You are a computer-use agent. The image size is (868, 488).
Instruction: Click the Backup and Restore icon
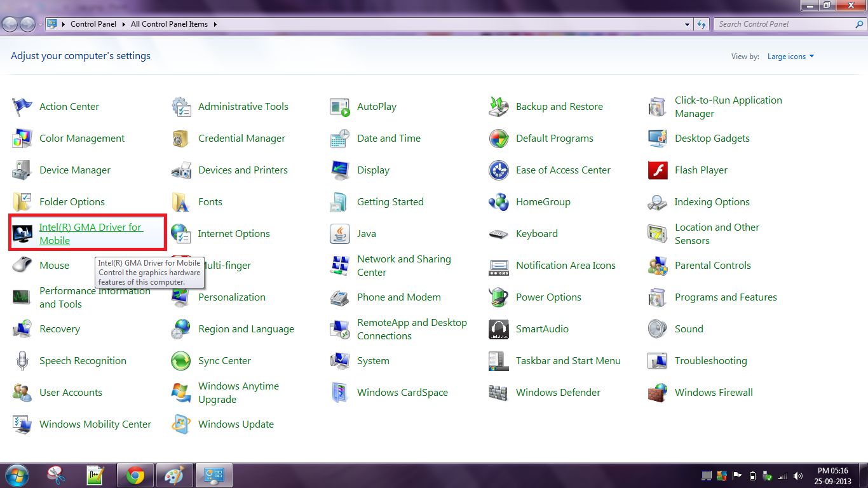coord(499,107)
